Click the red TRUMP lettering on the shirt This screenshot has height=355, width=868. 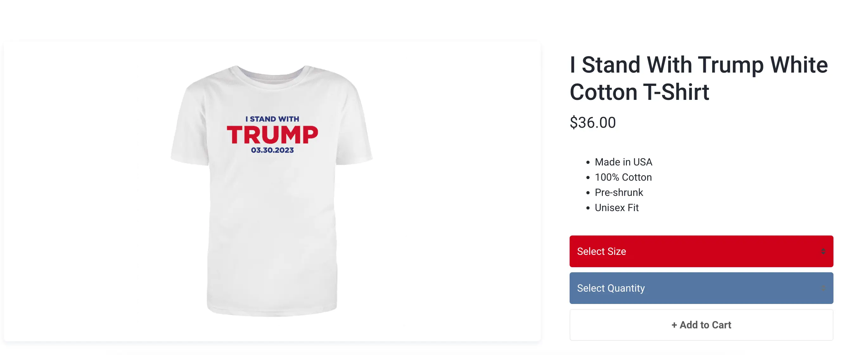coord(272,134)
